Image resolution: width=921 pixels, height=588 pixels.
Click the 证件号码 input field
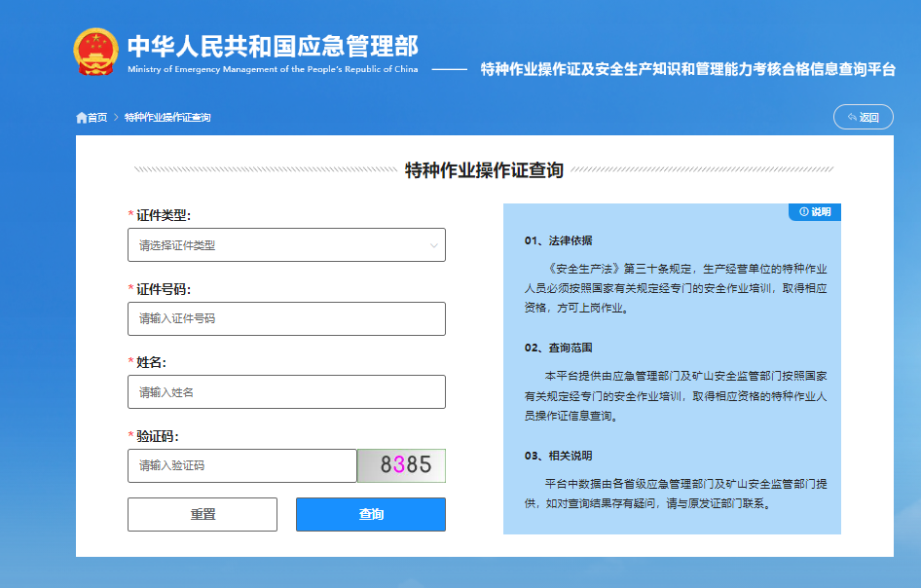[x=285, y=318]
